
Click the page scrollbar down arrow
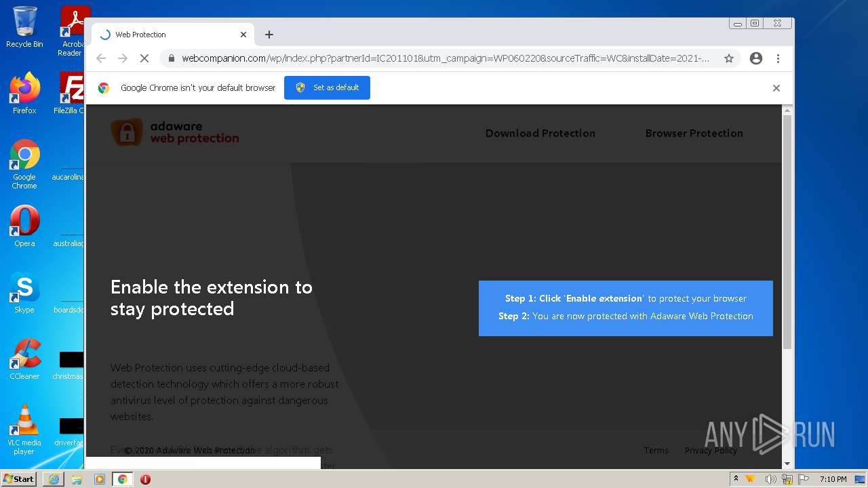point(787,464)
